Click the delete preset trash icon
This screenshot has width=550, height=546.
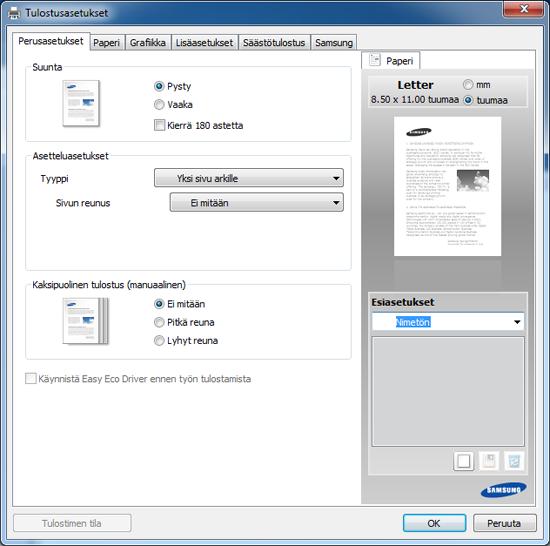(514, 461)
